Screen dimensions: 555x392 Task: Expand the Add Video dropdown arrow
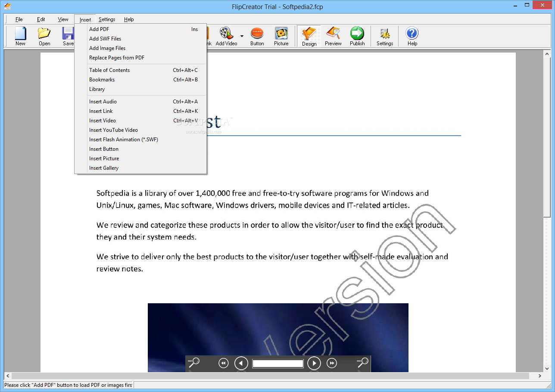click(242, 36)
